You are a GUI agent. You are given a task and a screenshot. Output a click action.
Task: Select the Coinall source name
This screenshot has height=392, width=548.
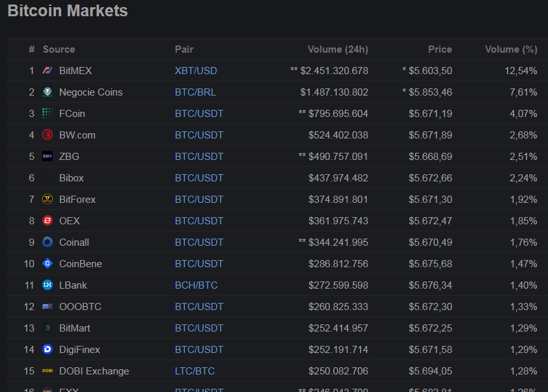[74, 242]
